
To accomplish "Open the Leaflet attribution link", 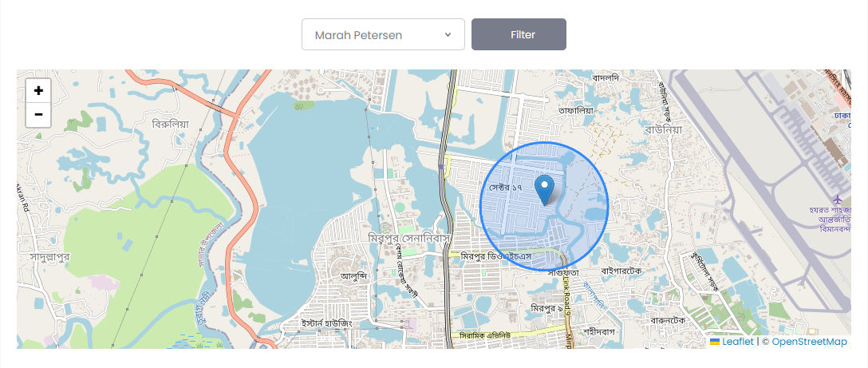I will (737, 342).
